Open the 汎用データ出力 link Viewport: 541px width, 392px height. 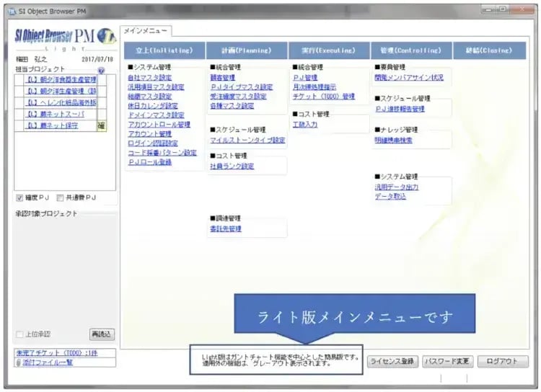coord(397,187)
